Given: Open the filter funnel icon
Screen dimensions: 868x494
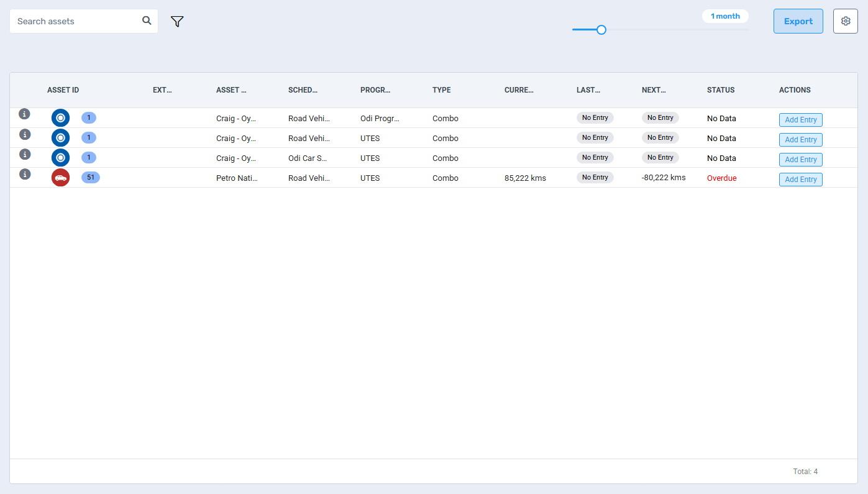Looking at the screenshot, I should pyautogui.click(x=177, y=22).
